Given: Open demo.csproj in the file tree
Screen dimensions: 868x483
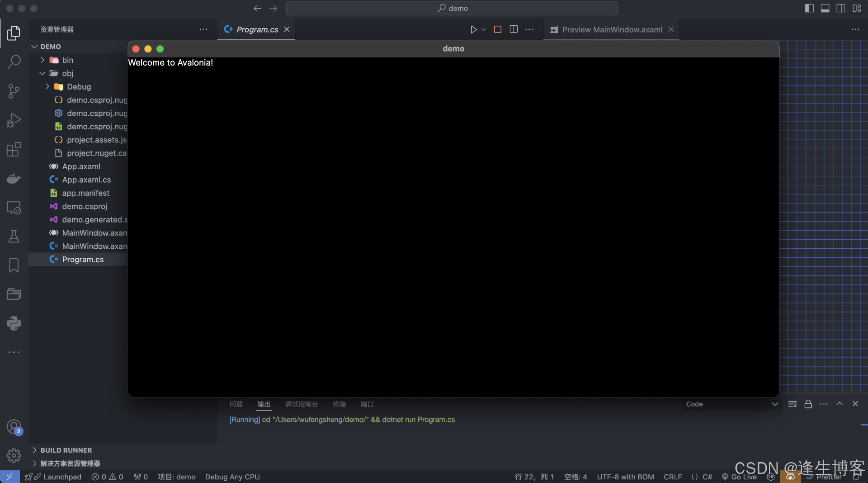Looking at the screenshot, I should click(x=85, y=206).
